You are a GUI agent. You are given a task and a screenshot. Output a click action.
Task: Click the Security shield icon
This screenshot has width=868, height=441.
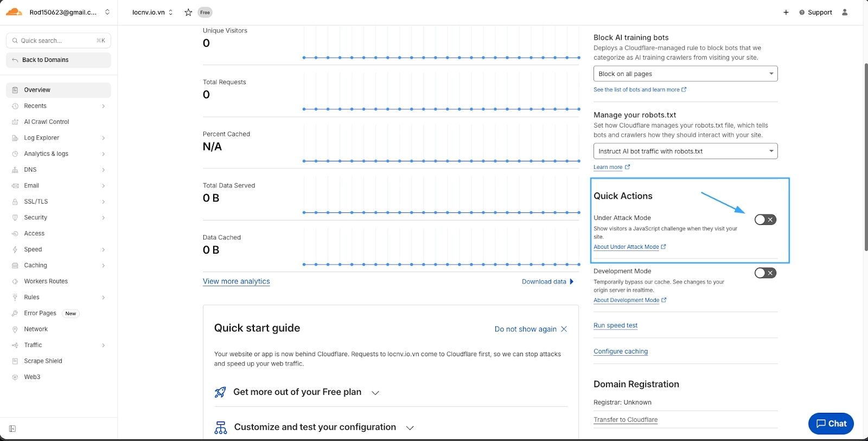click(16, 217)
